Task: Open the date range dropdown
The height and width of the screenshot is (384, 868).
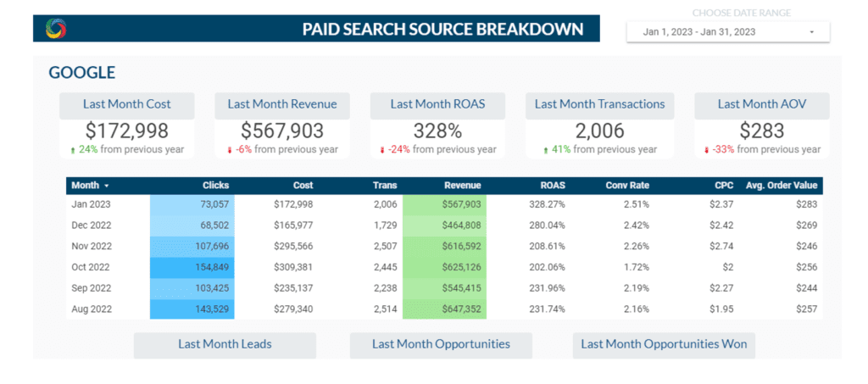Action: click(x=728, y=32)
